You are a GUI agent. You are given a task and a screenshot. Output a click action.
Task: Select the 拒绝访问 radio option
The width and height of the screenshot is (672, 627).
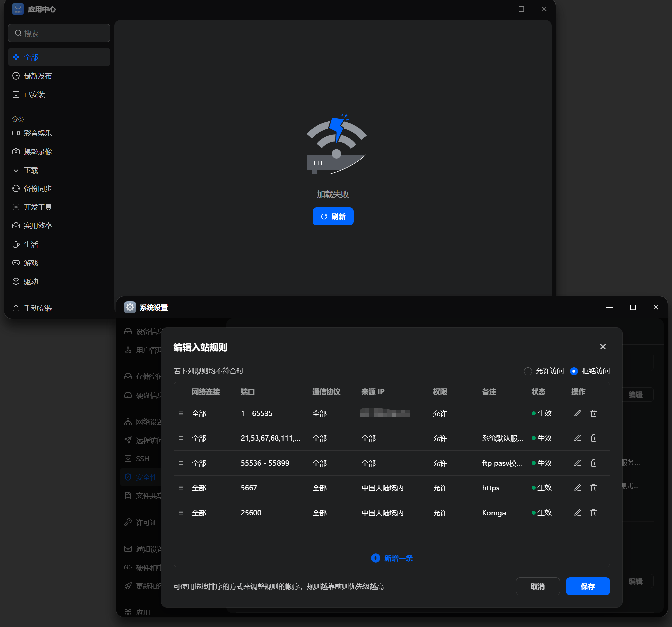[574, 371]
